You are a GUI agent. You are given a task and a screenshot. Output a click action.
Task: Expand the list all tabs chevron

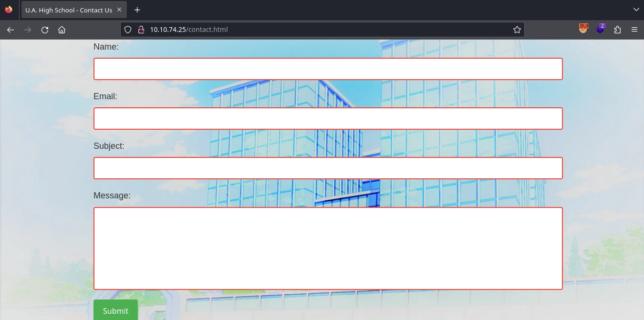636,10
